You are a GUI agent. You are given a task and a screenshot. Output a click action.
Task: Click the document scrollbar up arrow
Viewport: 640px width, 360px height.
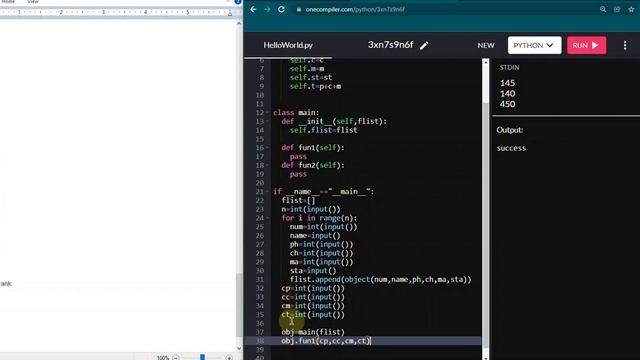239,23
